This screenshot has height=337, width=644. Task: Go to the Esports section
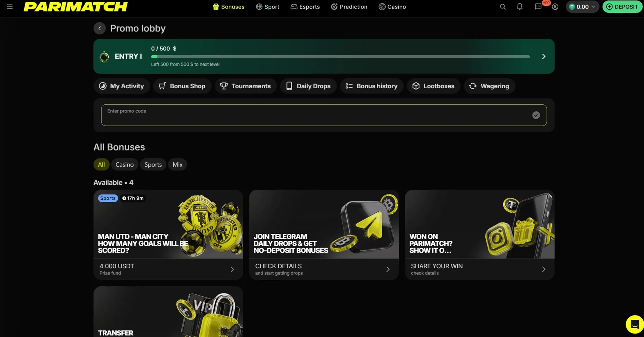pyautogui.click(x=305, y=7)
